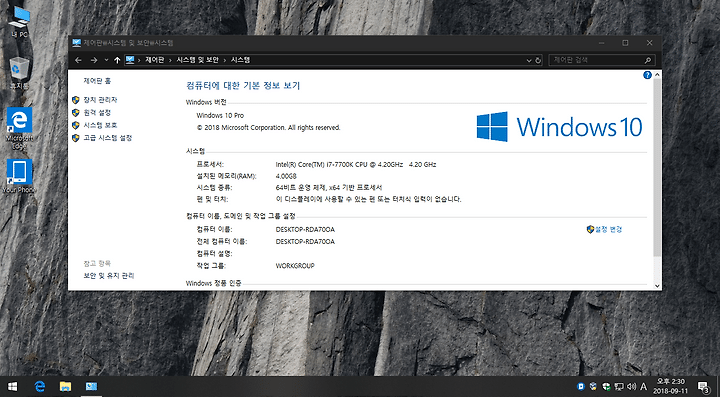Screen dimensions: 720x397
Task: Select 제어판 in the breadcrumb path
Action: [155, 60]
